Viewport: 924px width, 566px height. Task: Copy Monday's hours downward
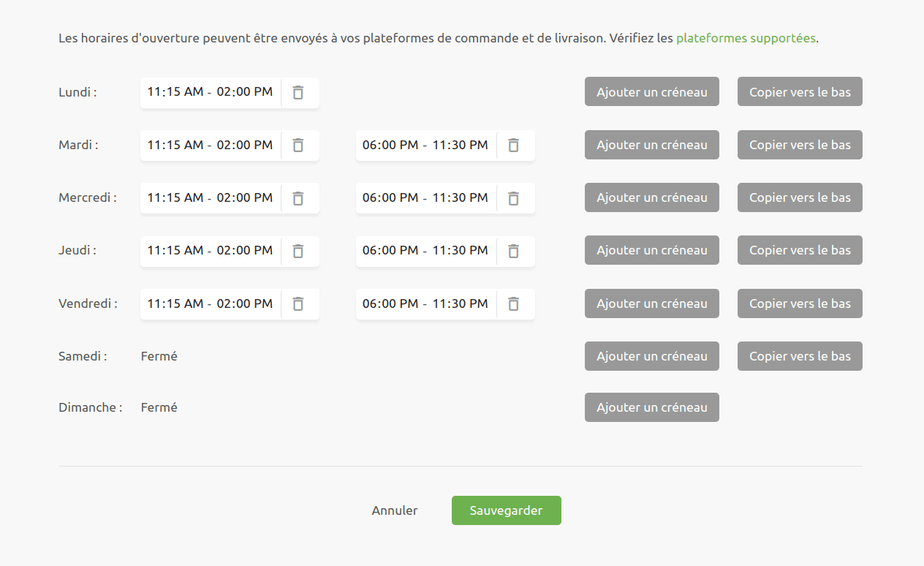pyautogui.click(x=799, y=91)
